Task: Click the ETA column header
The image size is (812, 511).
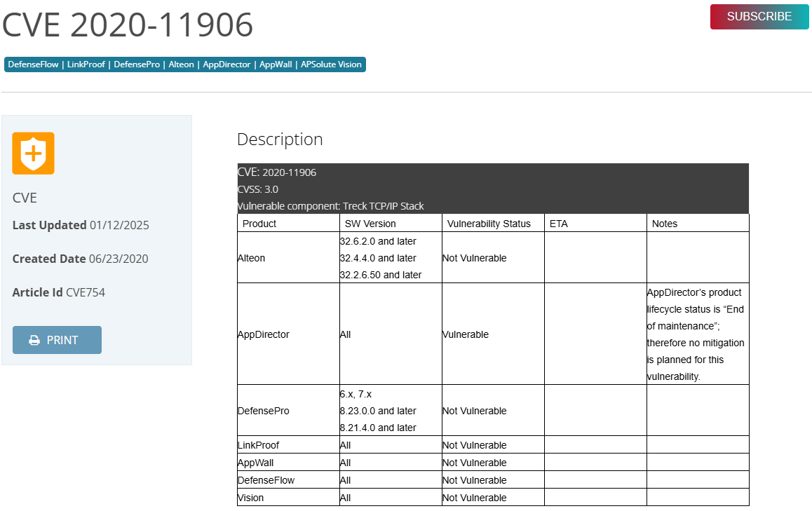Action: [x=595, y=223]
